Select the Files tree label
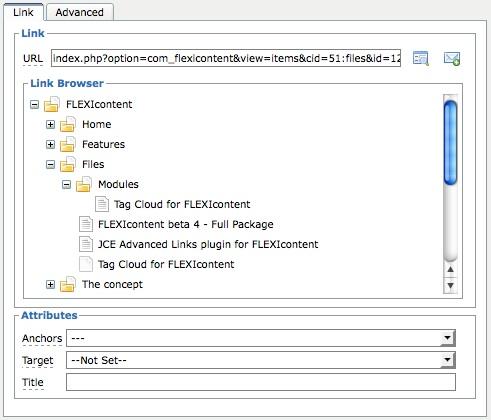 (x=93, y=164)
